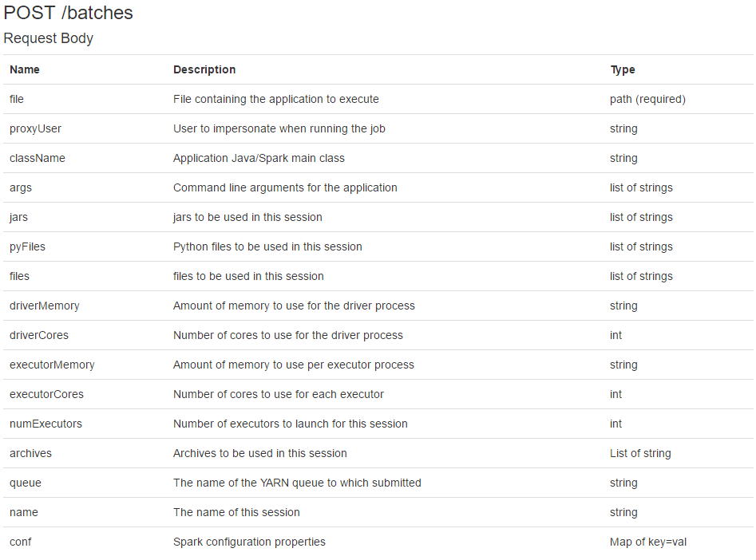Click the Type column header

(x=623, y=69)
